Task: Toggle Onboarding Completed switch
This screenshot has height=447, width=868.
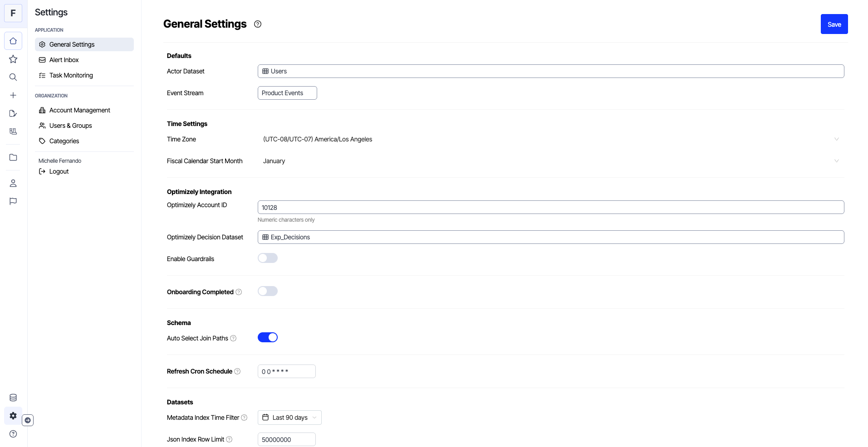Action: [x=267, y=292]
